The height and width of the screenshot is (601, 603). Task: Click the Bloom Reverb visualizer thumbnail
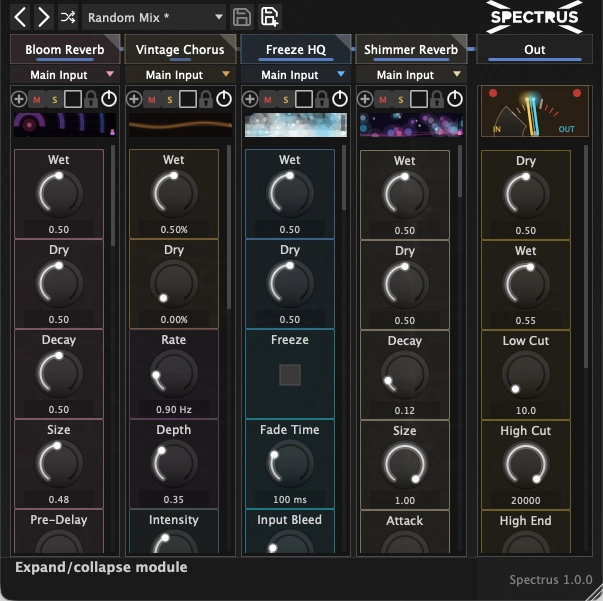(x=65, y=125)
